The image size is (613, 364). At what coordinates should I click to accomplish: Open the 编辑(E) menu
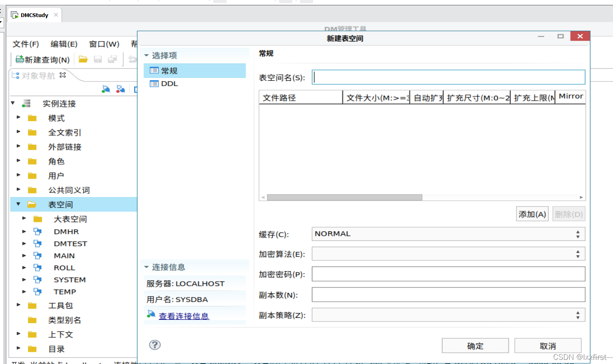(64, 44)
